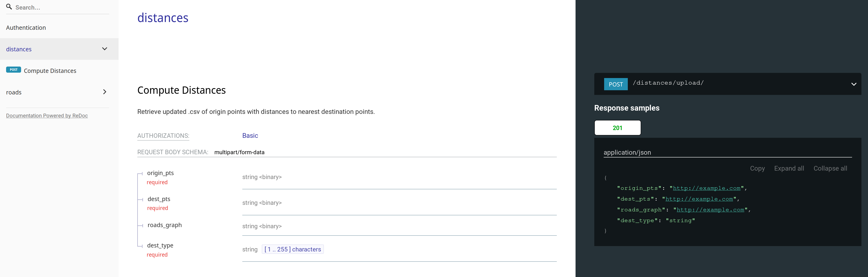Screen dimensions: 868x277
Task: Click the search magnifier icon
Action: tap(9, 7)
